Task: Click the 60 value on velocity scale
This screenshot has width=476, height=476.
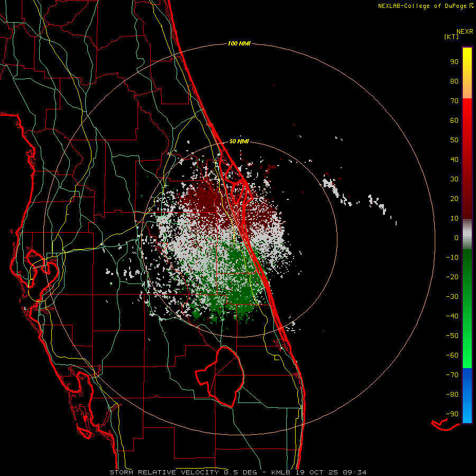Action: pyautogui.click(x=454, y=120)
